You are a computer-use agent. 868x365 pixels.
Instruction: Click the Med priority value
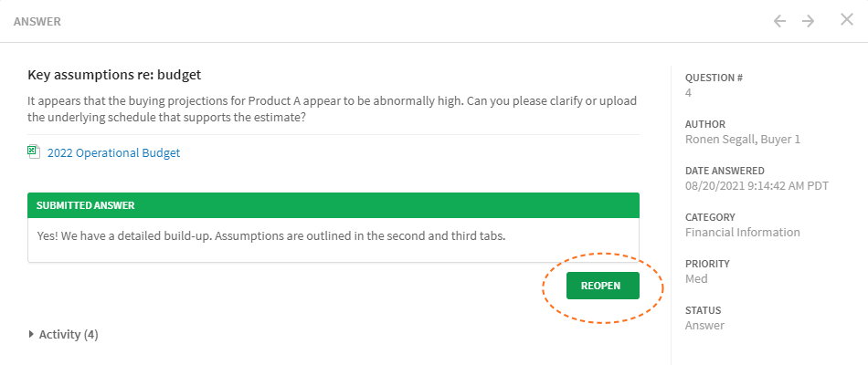[696, 278]
